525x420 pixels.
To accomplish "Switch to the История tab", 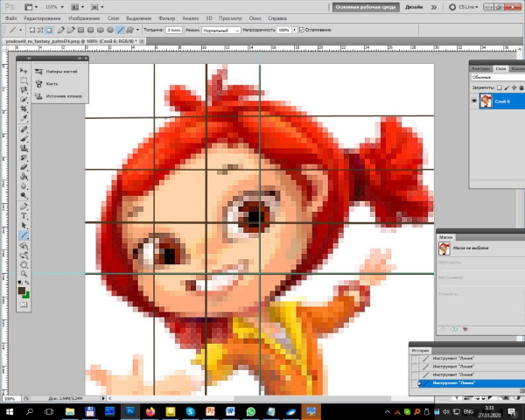I will click(420, 350).
